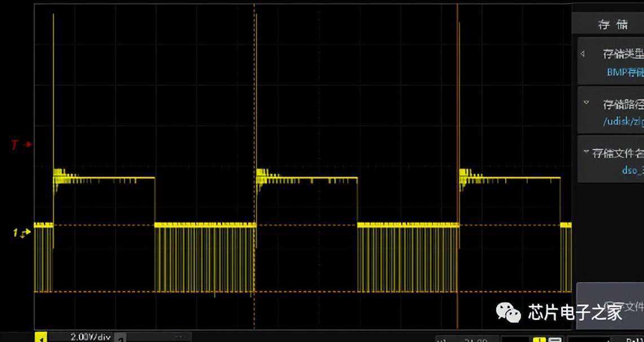Click the tall voltage spike at first rising edge
This screenshot has width=644, height=342.
coord(54,85)
